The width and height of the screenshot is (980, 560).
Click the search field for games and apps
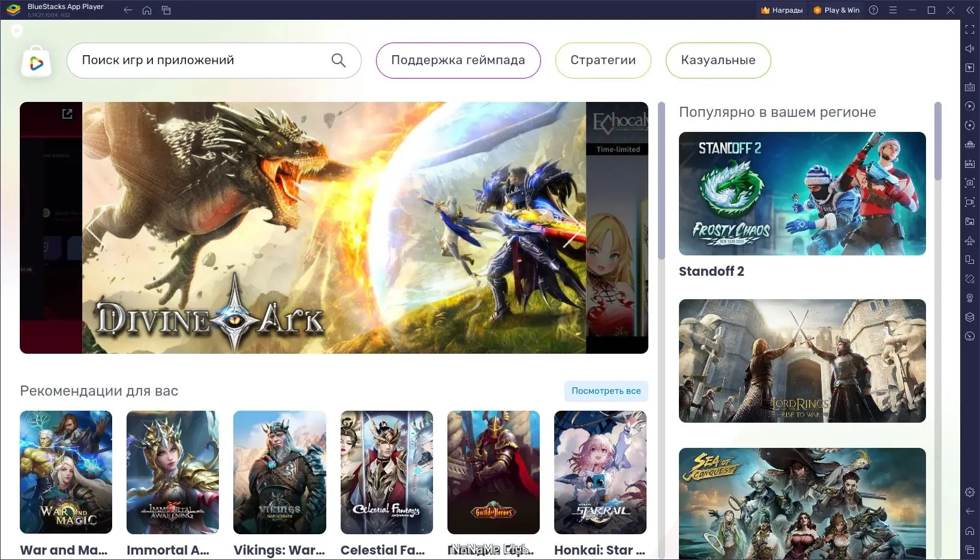point(214,61)
